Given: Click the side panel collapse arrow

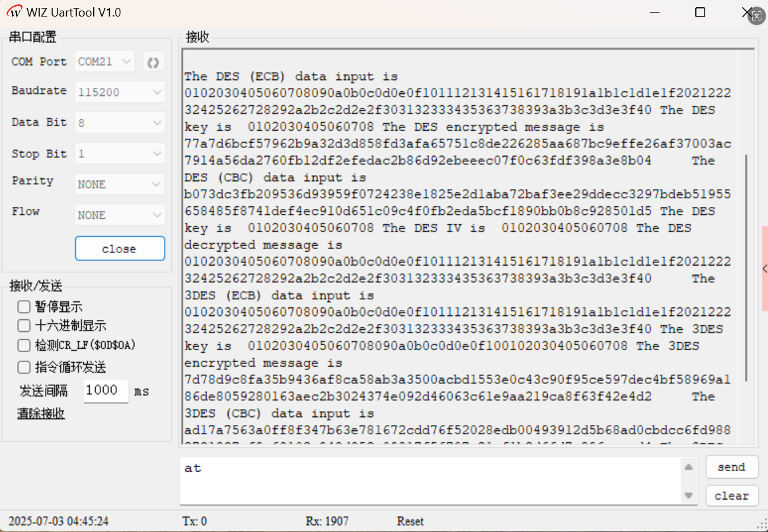Looking at the screenshot, I should [764, 268].
